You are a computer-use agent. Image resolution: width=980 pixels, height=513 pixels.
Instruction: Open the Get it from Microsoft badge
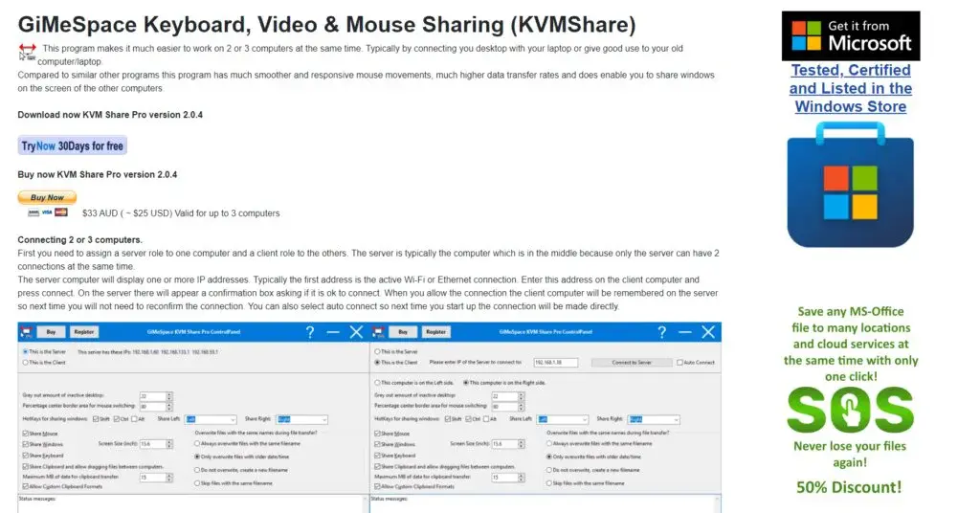coord(851,35)
